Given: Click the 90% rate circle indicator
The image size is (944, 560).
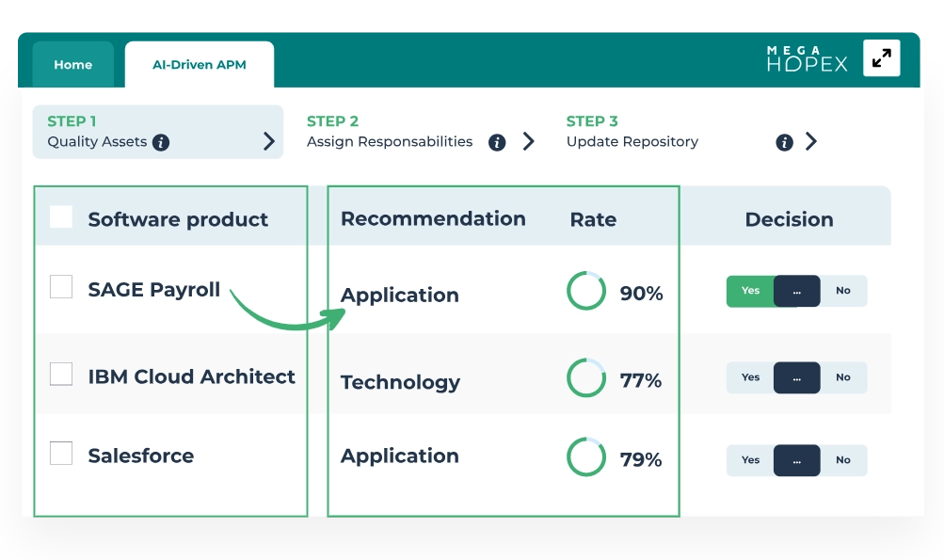Looking at the screenshot, I should pyautogui.click(x=586, y=292).
